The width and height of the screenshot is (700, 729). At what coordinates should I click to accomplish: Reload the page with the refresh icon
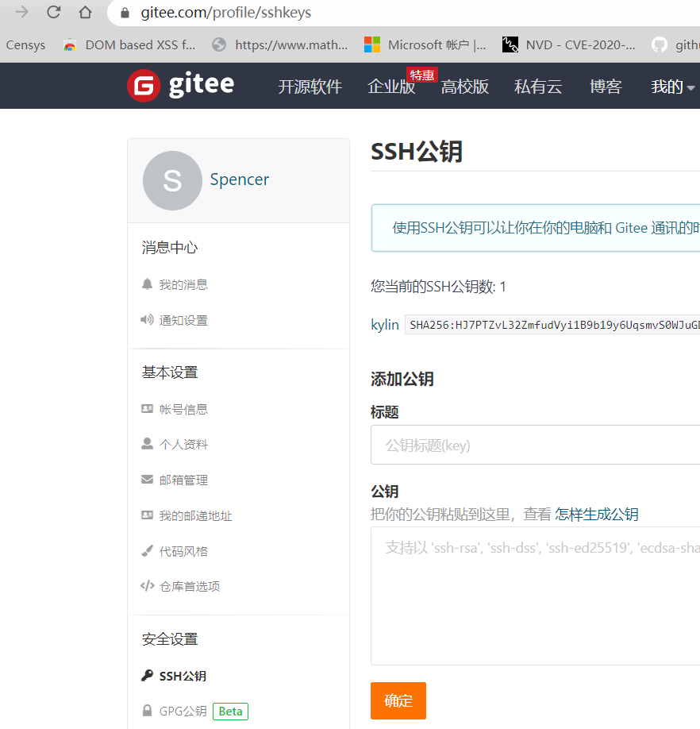pyautogui.click(x=54, y=12)
